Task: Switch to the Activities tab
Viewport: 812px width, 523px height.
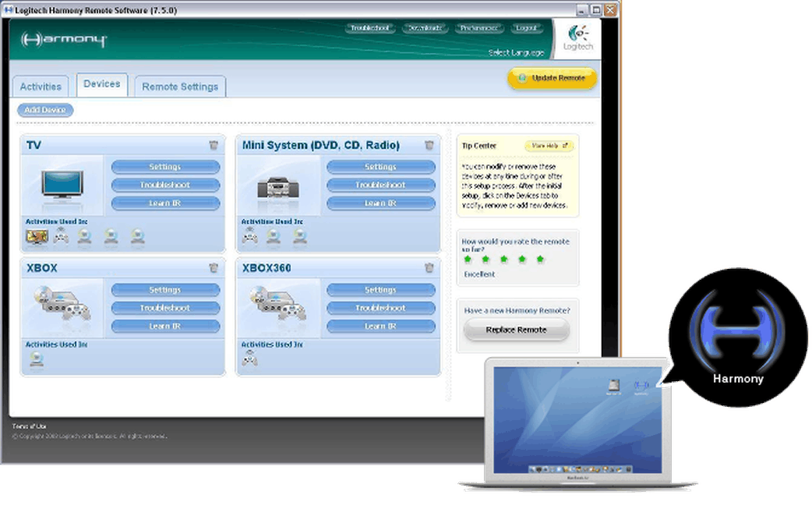Action: (x=41, y=87)
